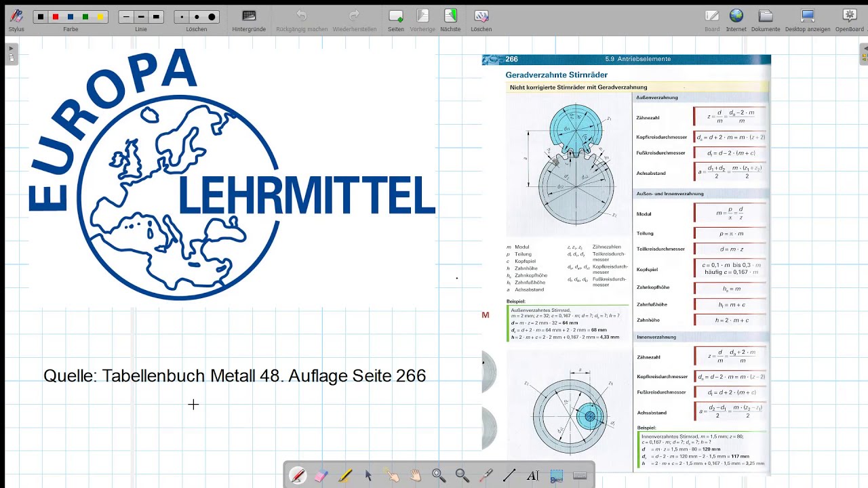
Task: Select the Line drawing tool
Action: (509, 476)
